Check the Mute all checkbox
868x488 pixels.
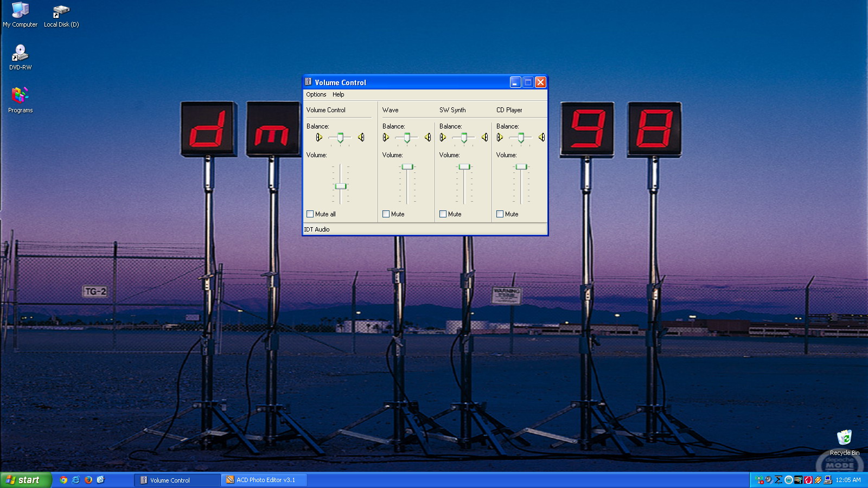click(x=310, y=214)
